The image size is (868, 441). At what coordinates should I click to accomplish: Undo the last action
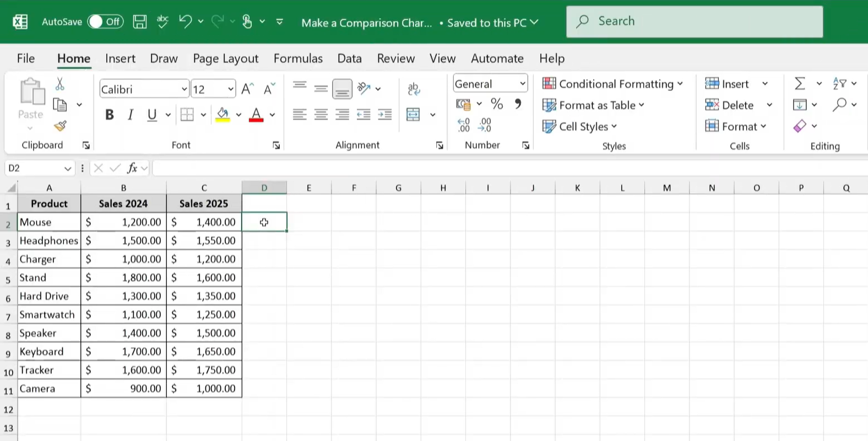tap(185, 21)
